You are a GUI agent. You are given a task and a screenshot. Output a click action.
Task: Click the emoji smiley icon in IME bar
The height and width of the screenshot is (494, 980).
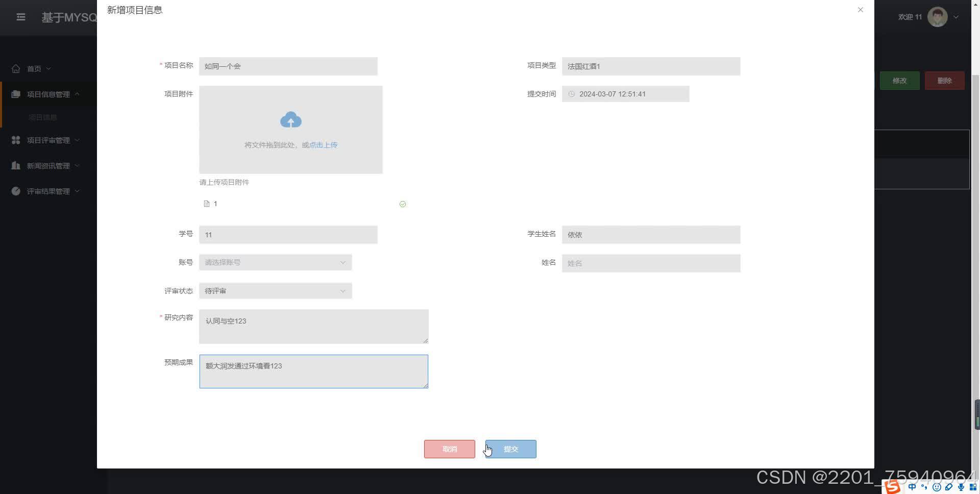[937, 487]
